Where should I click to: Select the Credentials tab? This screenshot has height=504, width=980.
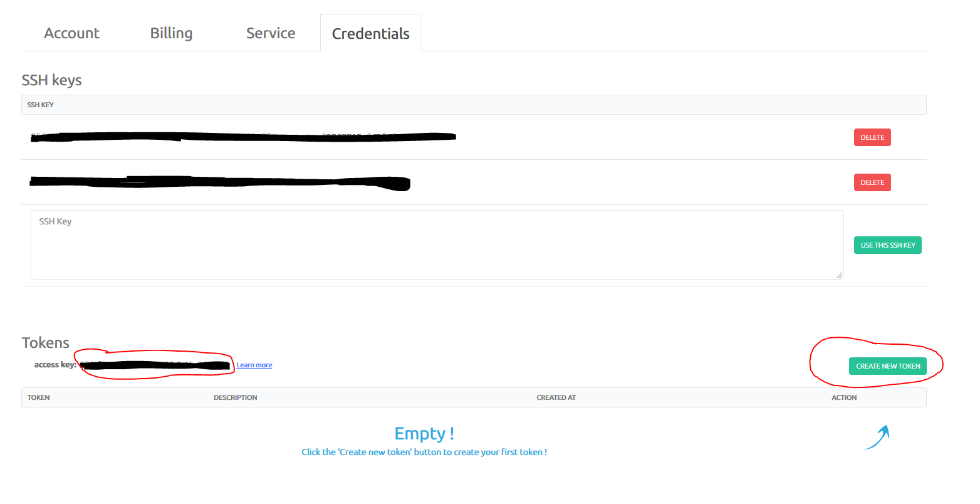[x=370, y=33]
